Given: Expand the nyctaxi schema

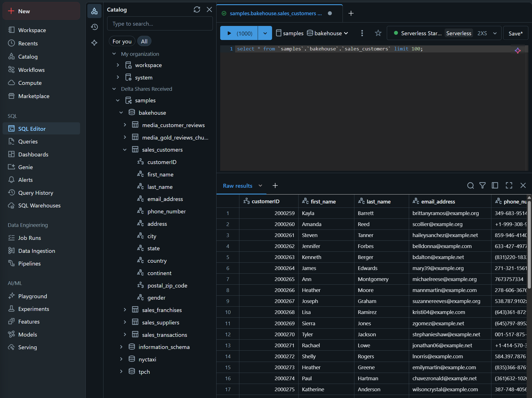Looking at the screenshot, I should [x=121, y=359].
